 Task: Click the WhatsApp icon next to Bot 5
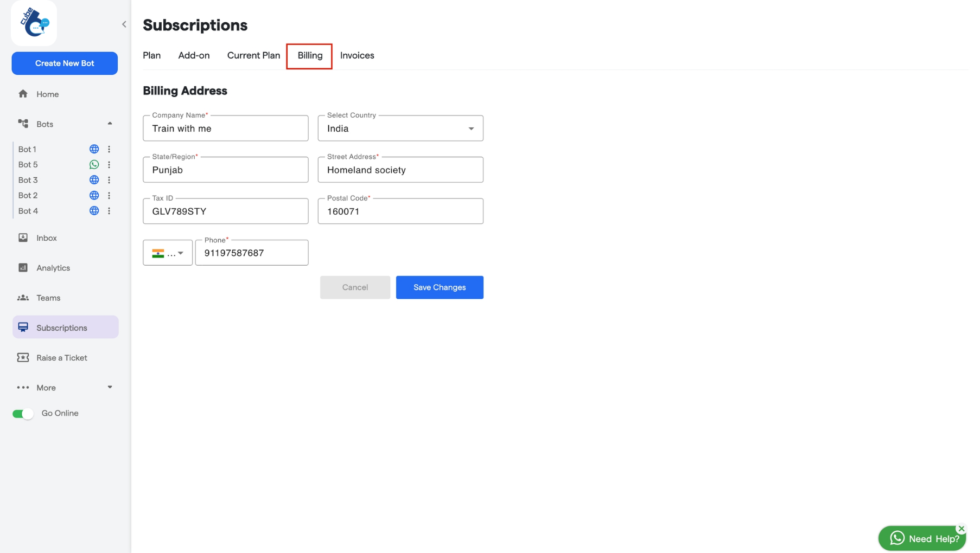[94, 164]
